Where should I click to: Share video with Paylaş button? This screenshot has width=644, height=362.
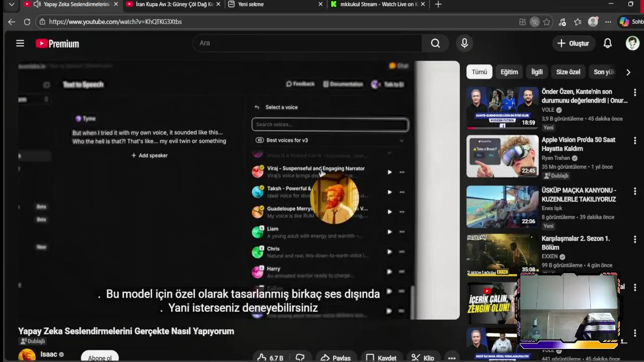pos(336,357)
